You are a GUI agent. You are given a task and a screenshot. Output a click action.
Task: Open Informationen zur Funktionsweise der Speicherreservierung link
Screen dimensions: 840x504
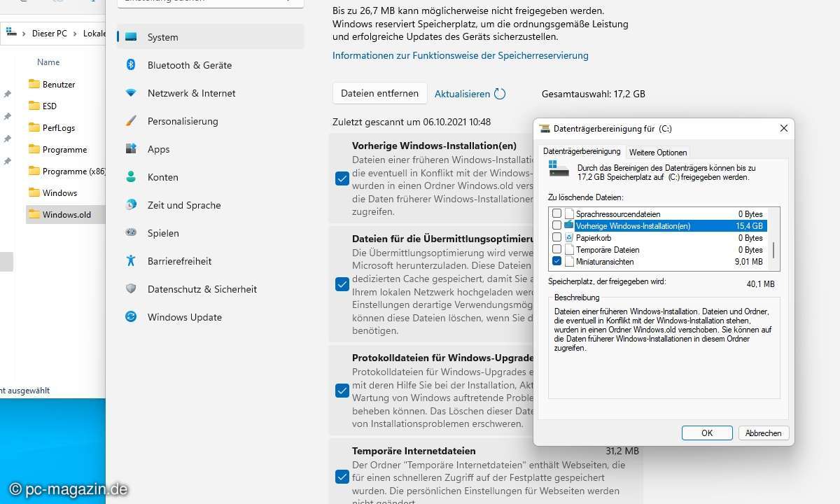pyautogui.click(x=461, y=55)
